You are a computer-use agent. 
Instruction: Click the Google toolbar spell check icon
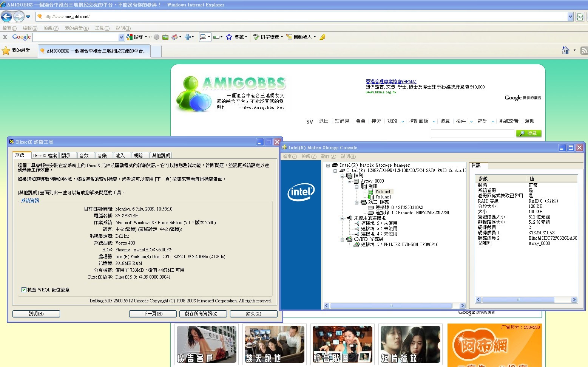click(x=256, y=37)
